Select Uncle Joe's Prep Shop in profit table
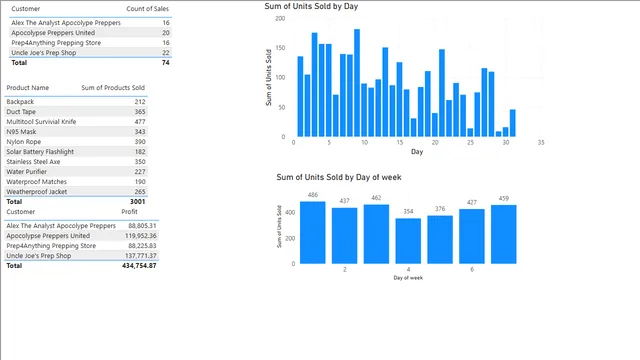Viewport: 640px width, 360px height. click(x=39, y=256)
